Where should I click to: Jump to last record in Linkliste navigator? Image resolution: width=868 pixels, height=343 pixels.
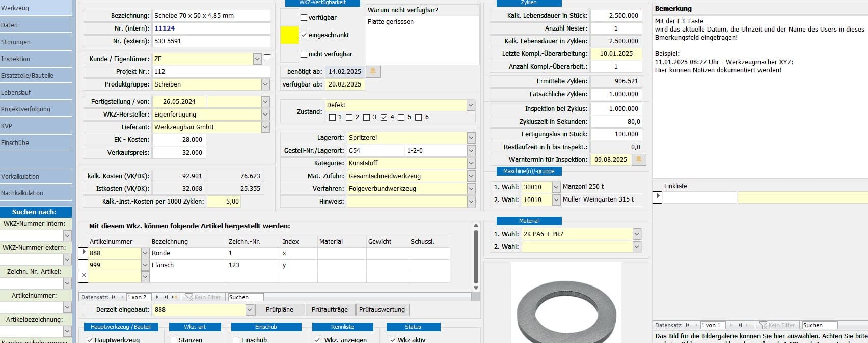point(740,325)
